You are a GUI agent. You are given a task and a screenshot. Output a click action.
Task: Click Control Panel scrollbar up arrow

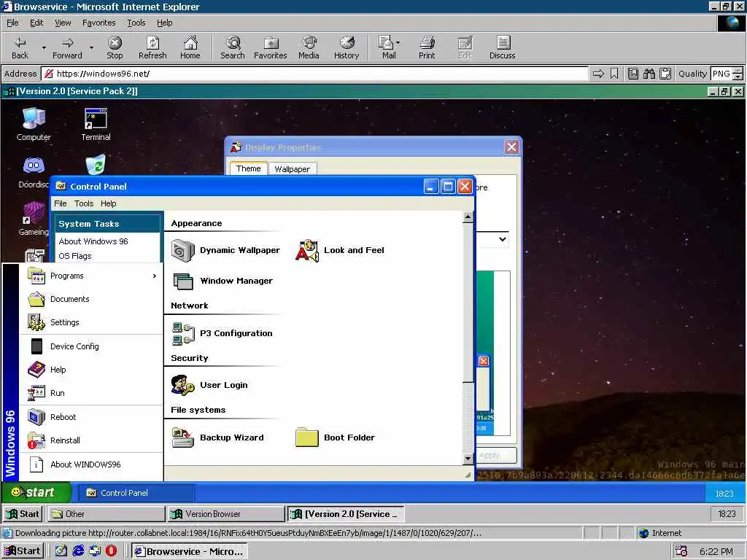[x=468, y=217]
